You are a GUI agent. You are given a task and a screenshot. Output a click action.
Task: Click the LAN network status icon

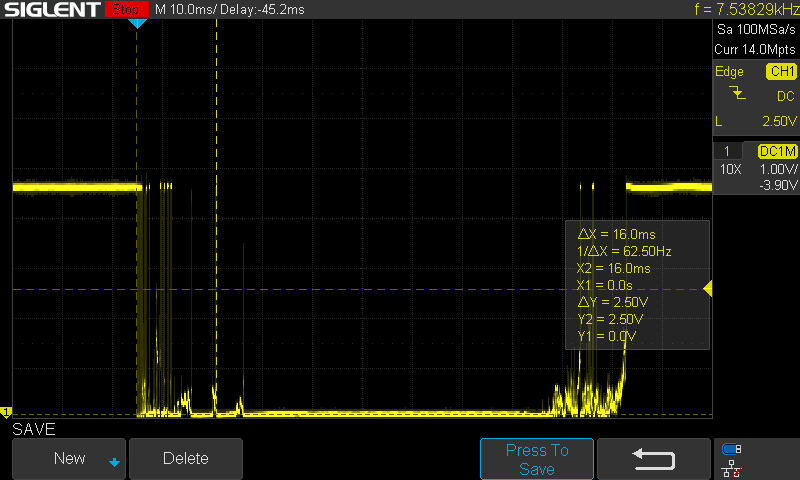(732, 468)
